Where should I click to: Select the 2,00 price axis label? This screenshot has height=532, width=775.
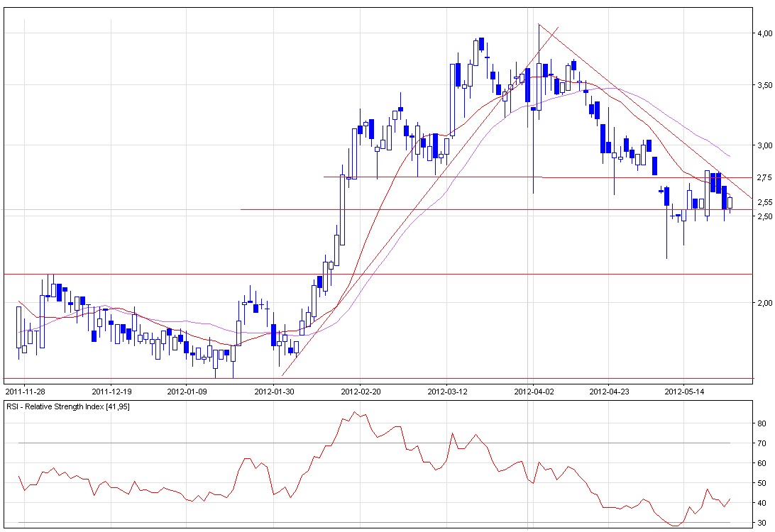[x=764, y=303]
